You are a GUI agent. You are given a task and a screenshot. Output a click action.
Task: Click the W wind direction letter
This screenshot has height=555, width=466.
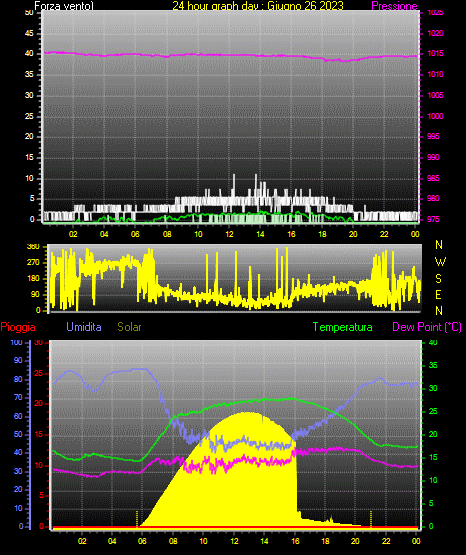pos(440,262)
